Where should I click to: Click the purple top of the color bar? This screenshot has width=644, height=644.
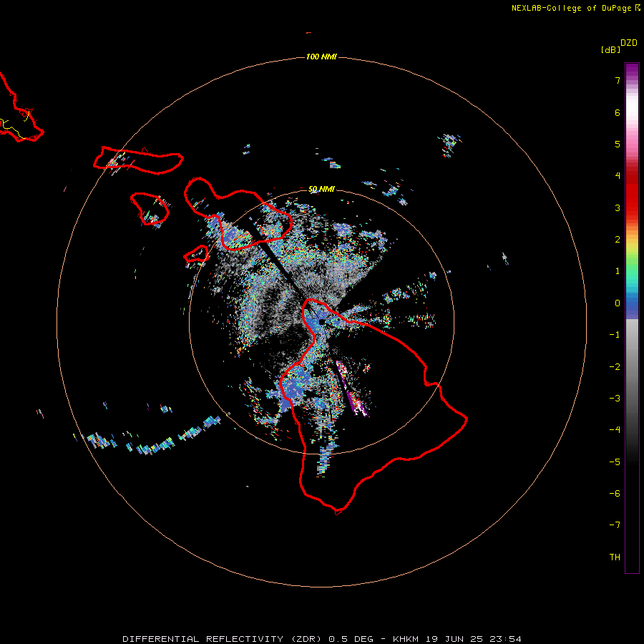632,70
